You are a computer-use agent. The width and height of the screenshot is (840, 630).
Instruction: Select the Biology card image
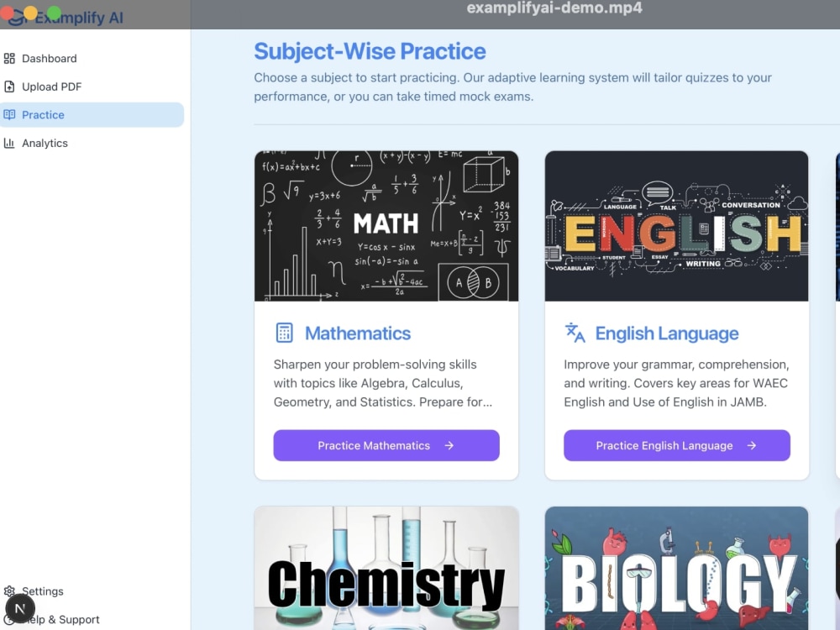click(x=676, y=569)
